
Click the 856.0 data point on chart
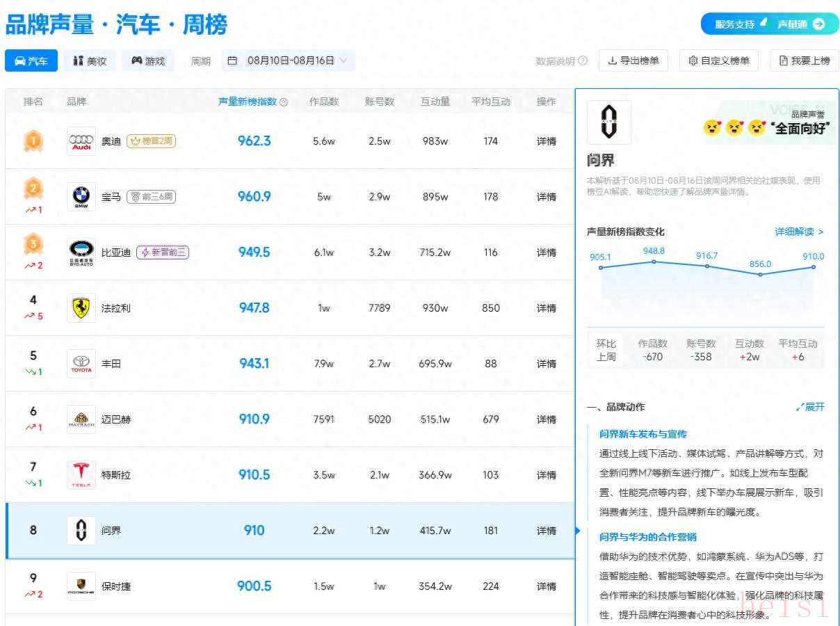coord(760,275)
